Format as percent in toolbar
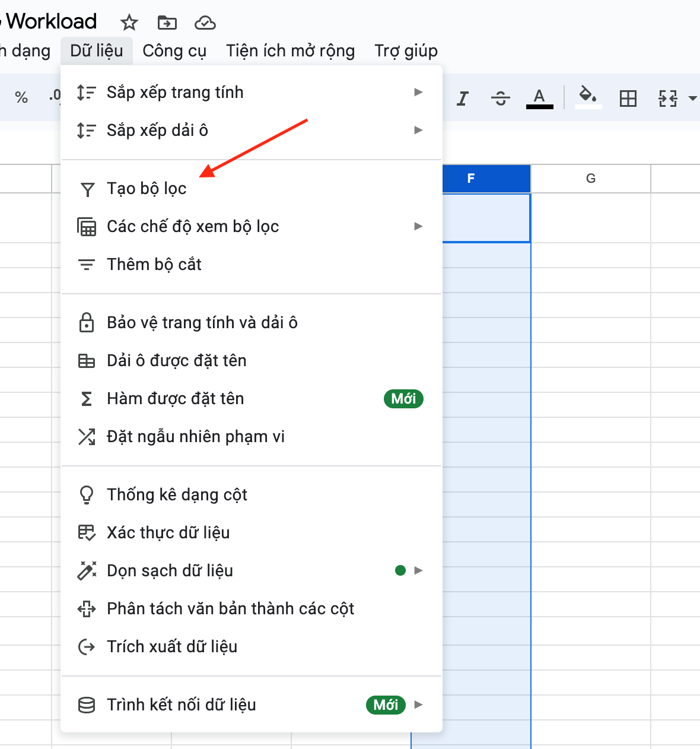The width and height of the screenshot is (700, 749). (x=21, y=98)
